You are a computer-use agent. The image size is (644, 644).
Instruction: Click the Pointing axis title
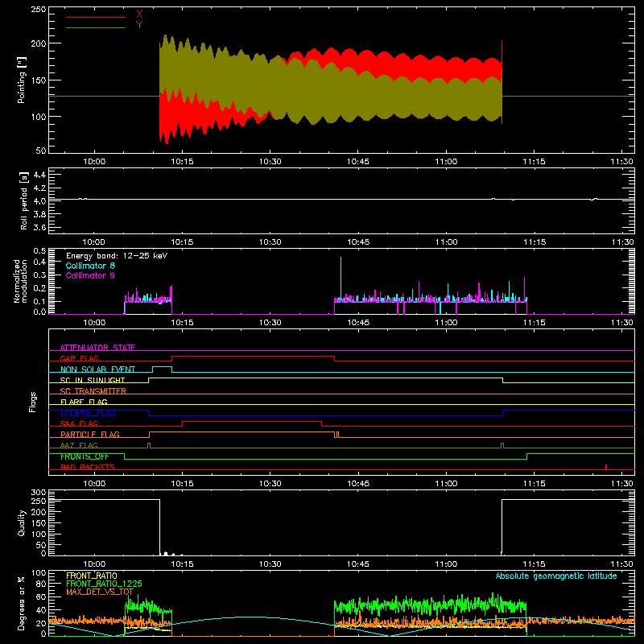[x=22, y=80]
